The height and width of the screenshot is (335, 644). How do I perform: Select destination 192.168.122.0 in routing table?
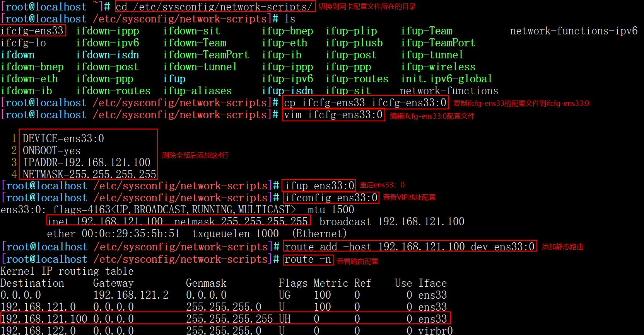tap(38, 330)
